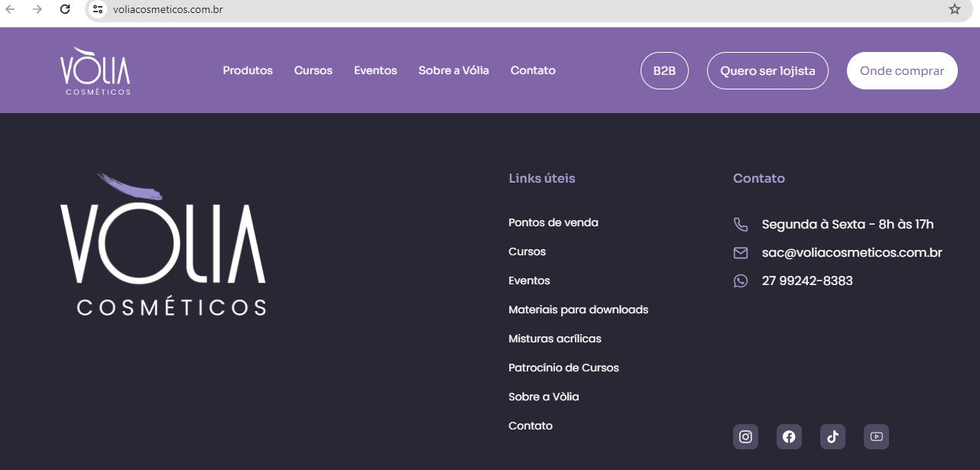Open the Produtos menu item

point(248,70)
